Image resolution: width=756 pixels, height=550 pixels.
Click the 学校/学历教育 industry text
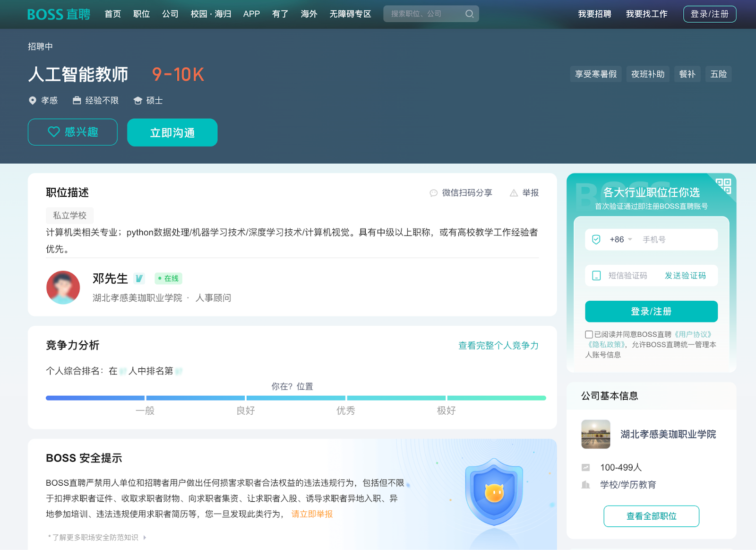(x=628, y=484)
